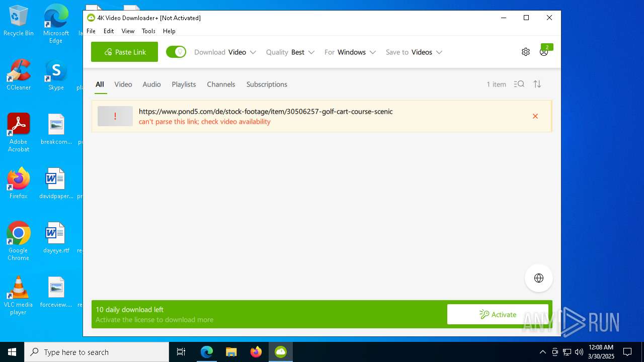
Task: Open the network icon in the tray
Action: click(x=567, y=352)
